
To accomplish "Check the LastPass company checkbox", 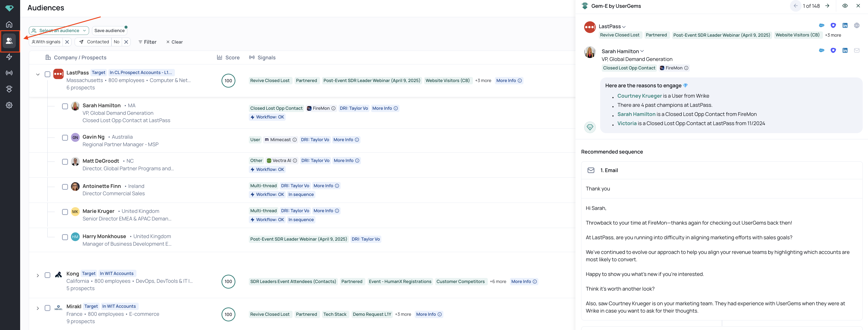I will (48, 74).
